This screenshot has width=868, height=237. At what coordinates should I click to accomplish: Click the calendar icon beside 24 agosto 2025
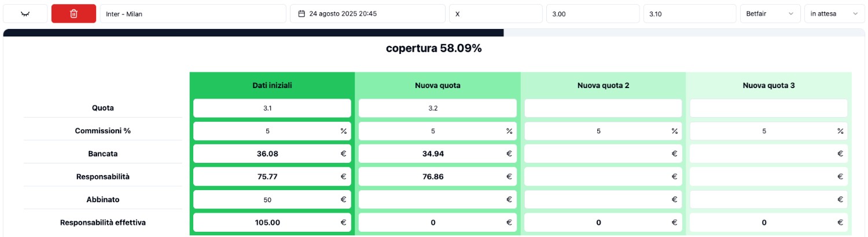point(301,13)
